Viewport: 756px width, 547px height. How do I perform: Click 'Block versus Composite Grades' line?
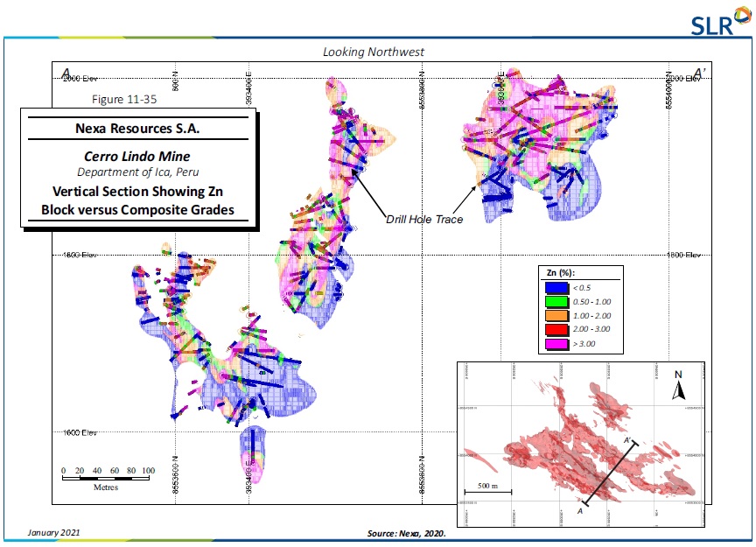click(138, 210)
